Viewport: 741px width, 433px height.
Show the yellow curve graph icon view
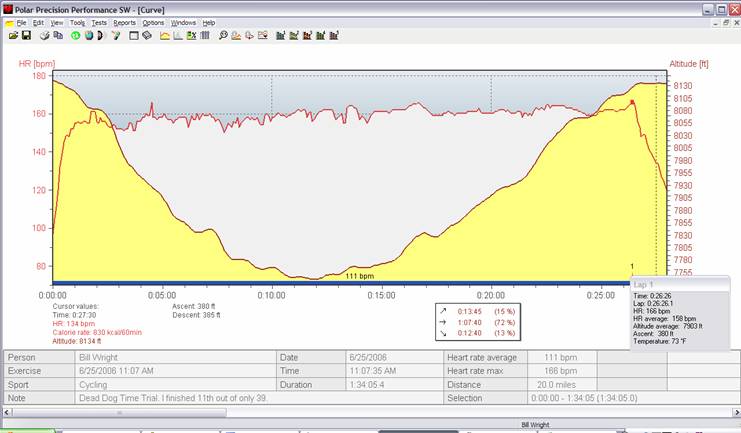(x=164, y=35)
